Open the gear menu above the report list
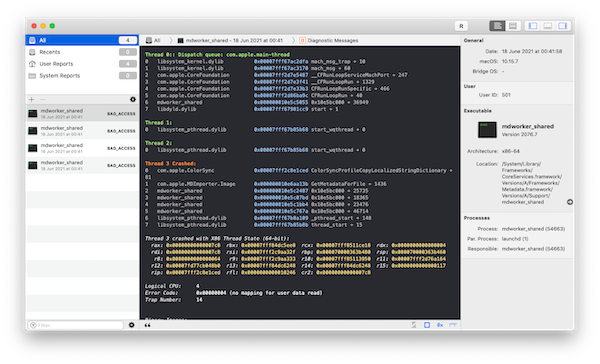 tap(133, 100)
